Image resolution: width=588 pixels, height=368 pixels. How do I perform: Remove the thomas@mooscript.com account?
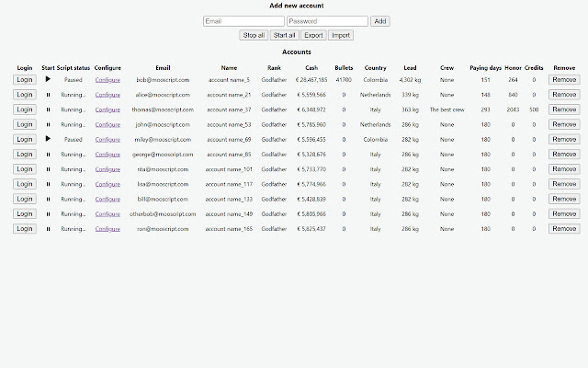click(564, 109)
